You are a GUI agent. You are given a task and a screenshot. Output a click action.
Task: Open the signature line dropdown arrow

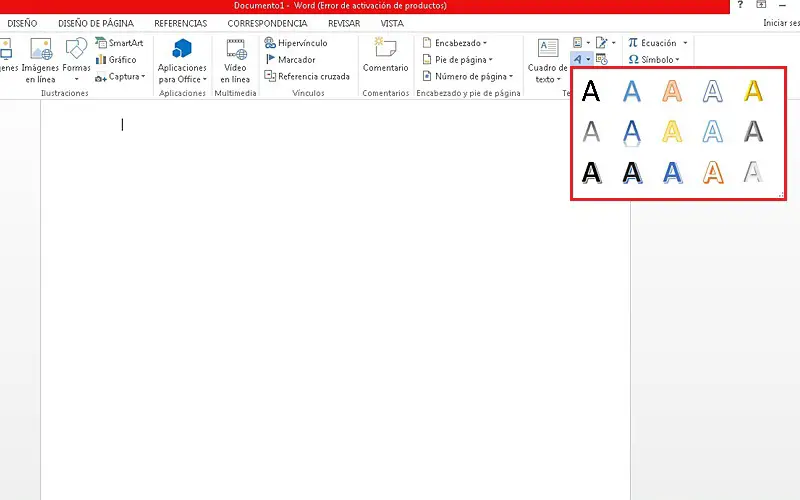click(x=614, y=43)
